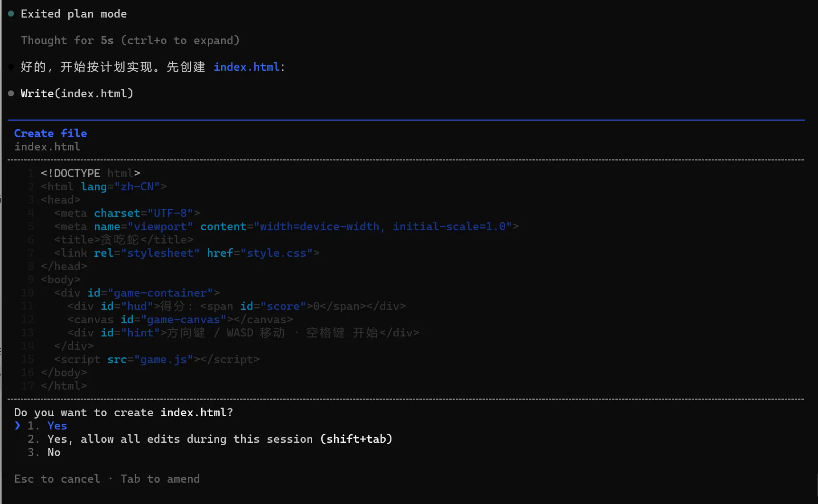Click the title 贪吃蛇 code line
The height and width of the screenshot is (504, 818).
tap(123, 240)
